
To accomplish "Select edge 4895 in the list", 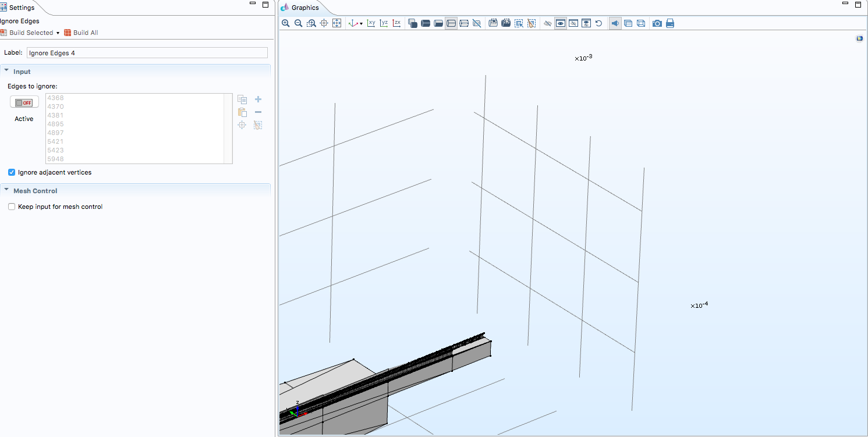I will [x=56, y=124].
